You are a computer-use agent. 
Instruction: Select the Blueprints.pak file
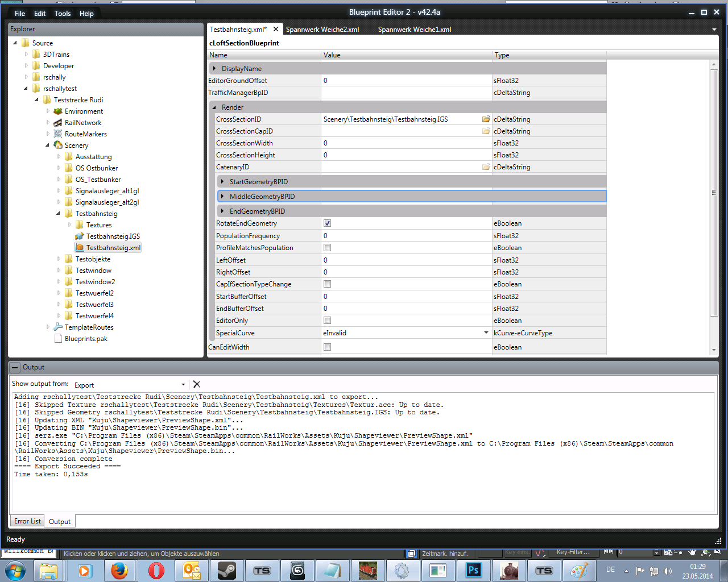[86, 339]
